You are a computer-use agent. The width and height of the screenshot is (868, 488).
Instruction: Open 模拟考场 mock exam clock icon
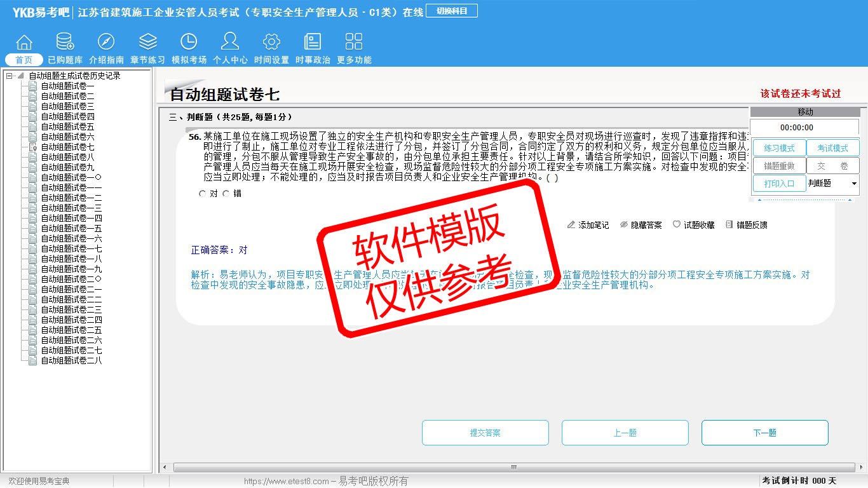click(189, 43)
